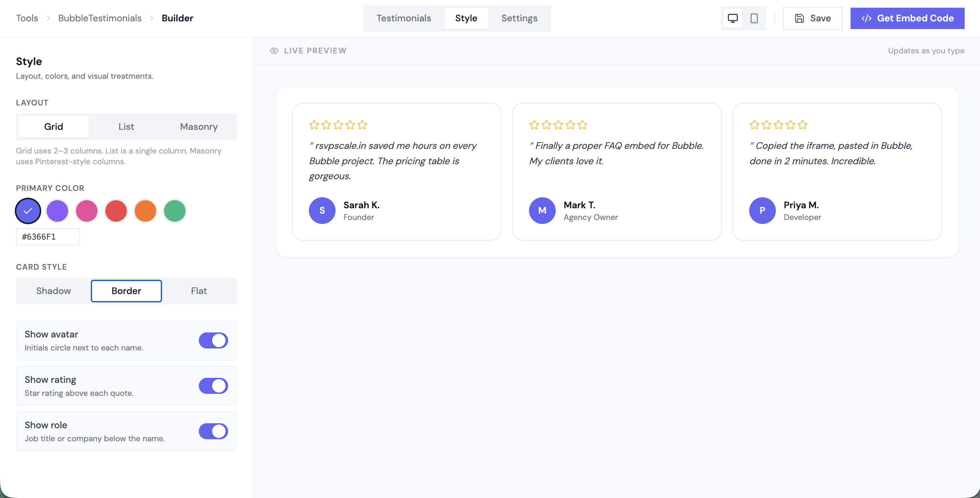Turn off Show rating toggle
980x498 pixels.
point(213,386)
